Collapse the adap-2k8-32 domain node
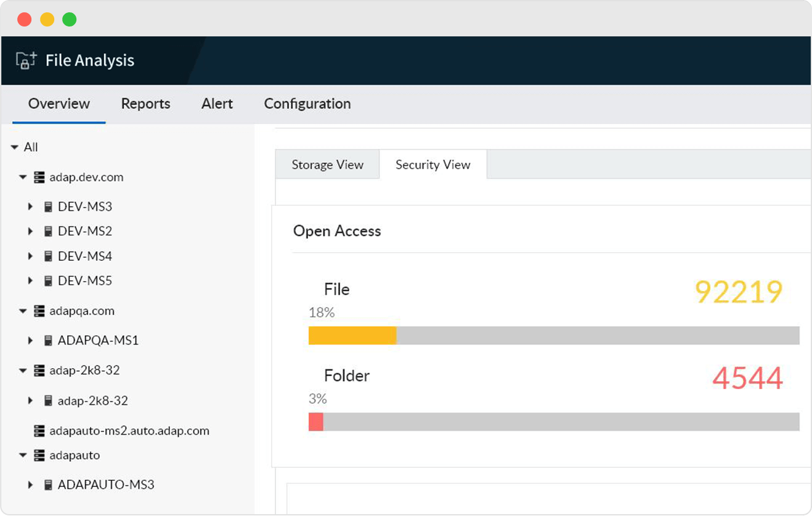The width and height of the screenshot is (812, 516). click(x=23, y=371)
